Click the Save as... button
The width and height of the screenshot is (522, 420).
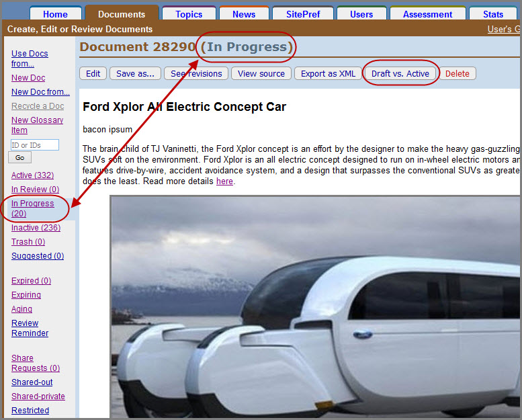pos(135,74)
